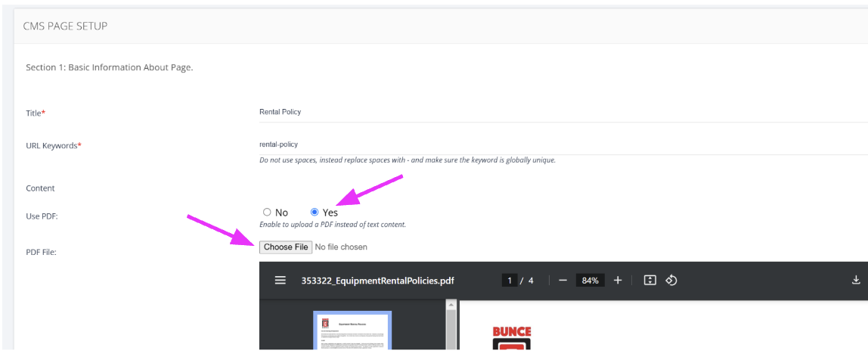
Task: Click the Use PDF label
Action: 42,216
